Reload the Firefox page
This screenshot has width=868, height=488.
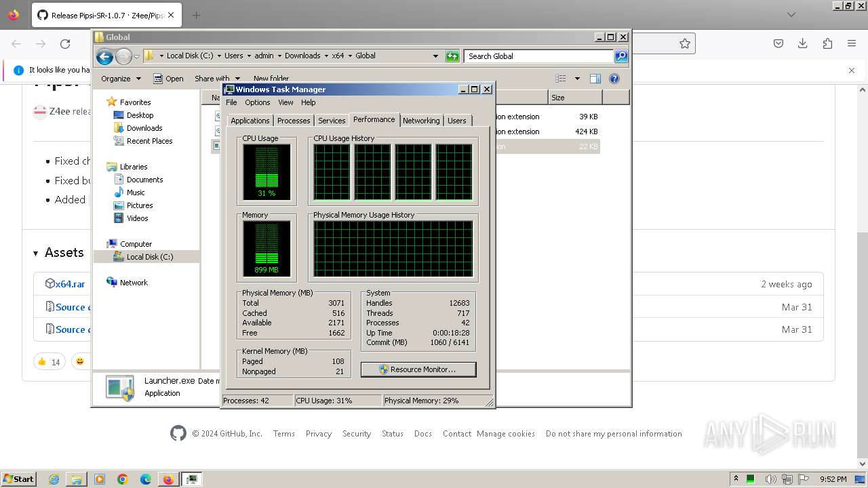65,43
